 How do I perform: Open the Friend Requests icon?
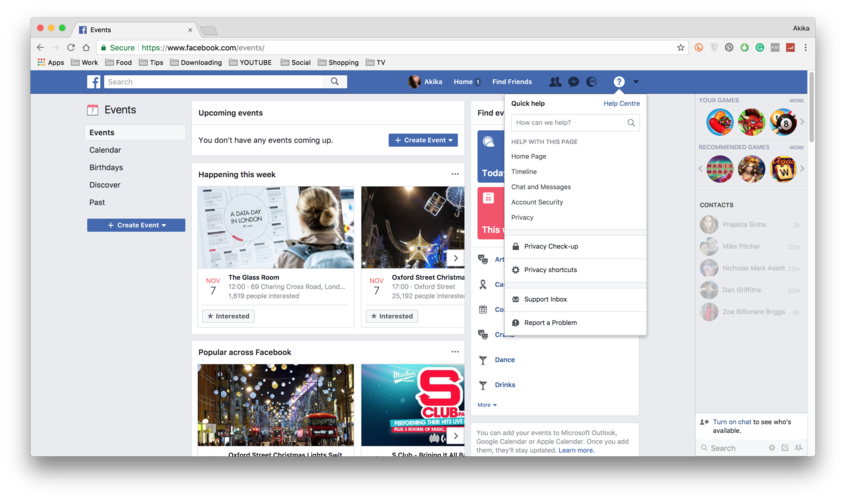[555, 81]
